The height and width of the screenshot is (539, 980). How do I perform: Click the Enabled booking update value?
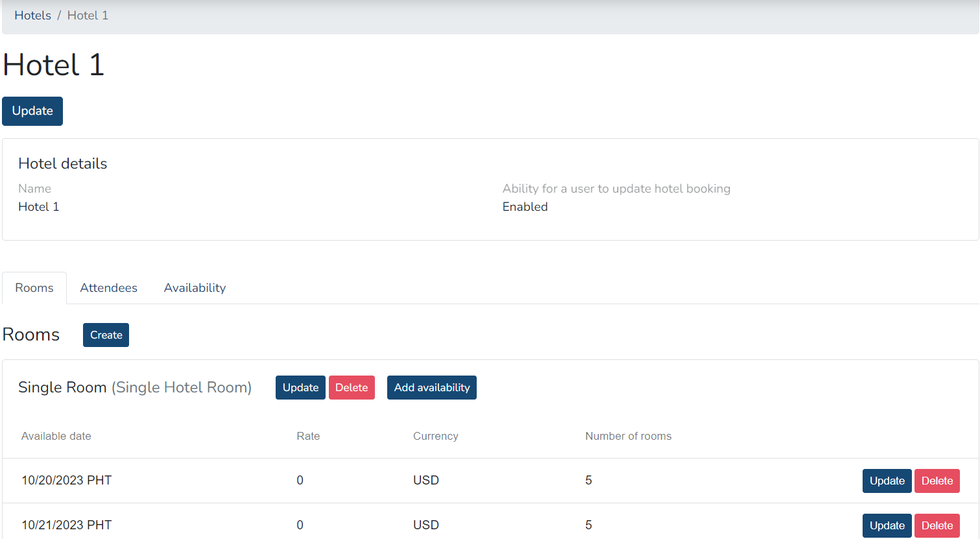click(x=525, y=207)
